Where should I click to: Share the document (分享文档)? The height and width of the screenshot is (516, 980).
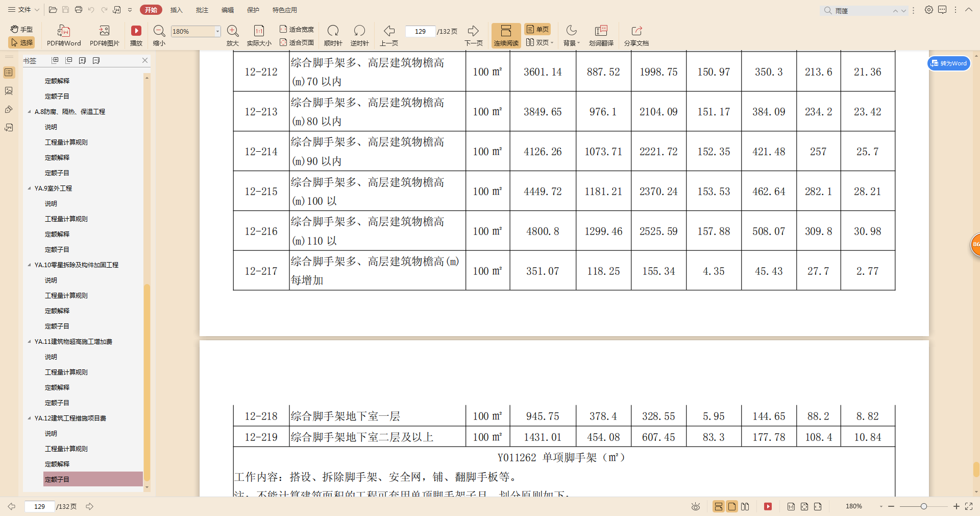pos(636,35)
